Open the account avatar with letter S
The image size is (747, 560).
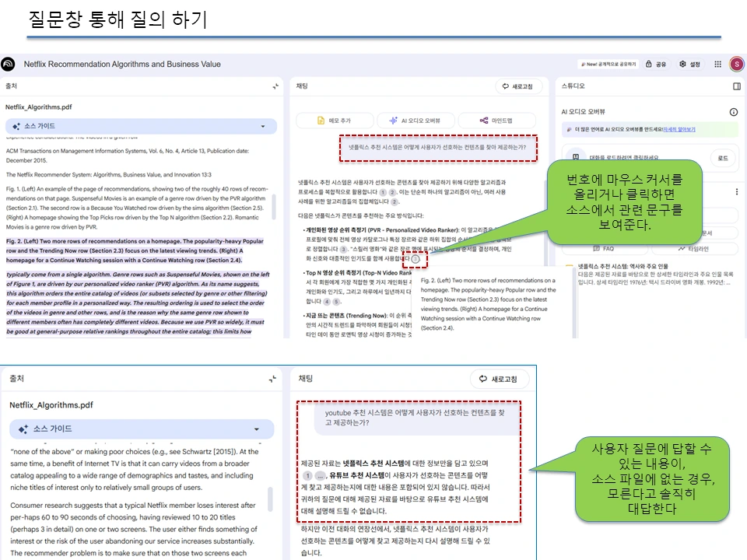[x=737, y=64]
